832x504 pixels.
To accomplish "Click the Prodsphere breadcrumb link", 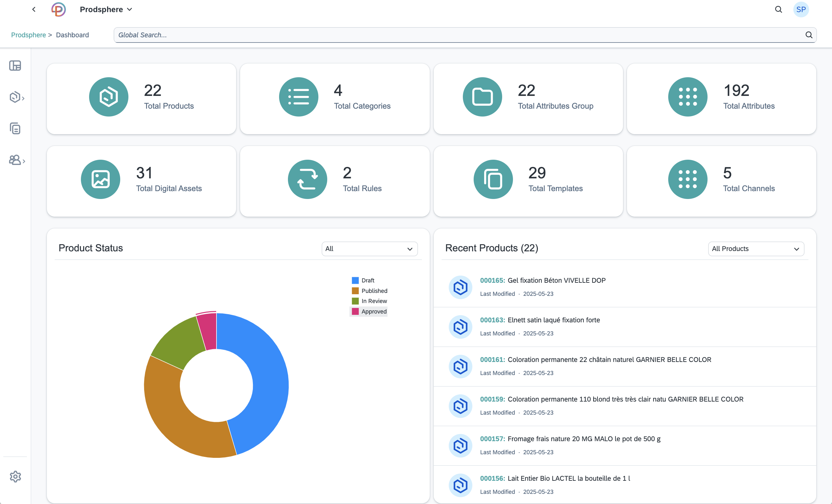I will [x=28, y=35].
